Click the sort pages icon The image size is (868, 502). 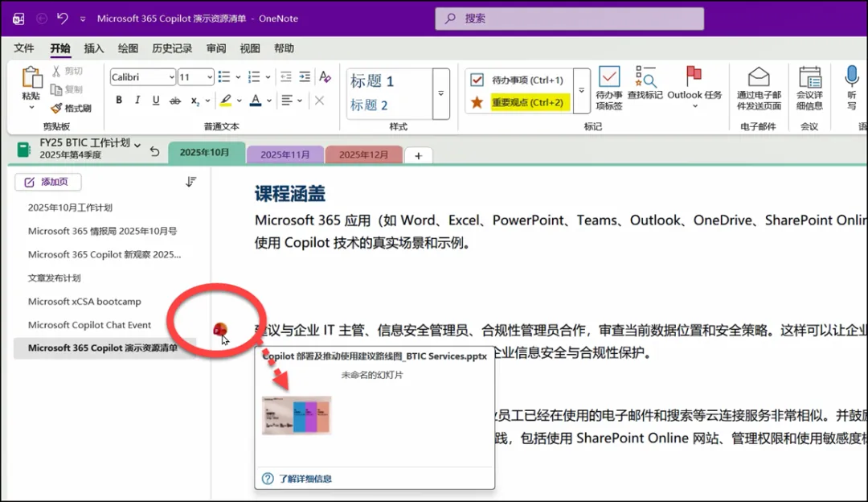pos(191,182)
